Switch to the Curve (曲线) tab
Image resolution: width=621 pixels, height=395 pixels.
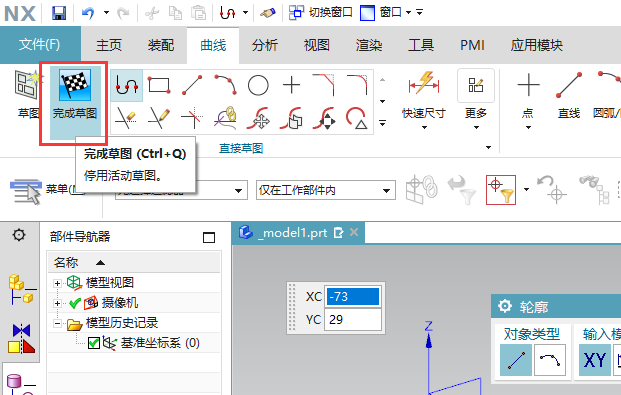coord(213,45)
